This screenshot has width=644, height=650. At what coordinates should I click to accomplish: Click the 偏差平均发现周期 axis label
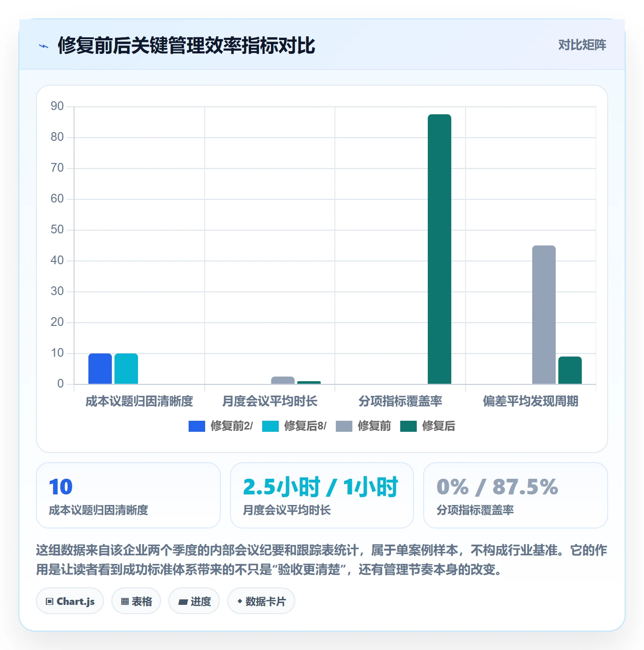point(530,401)
